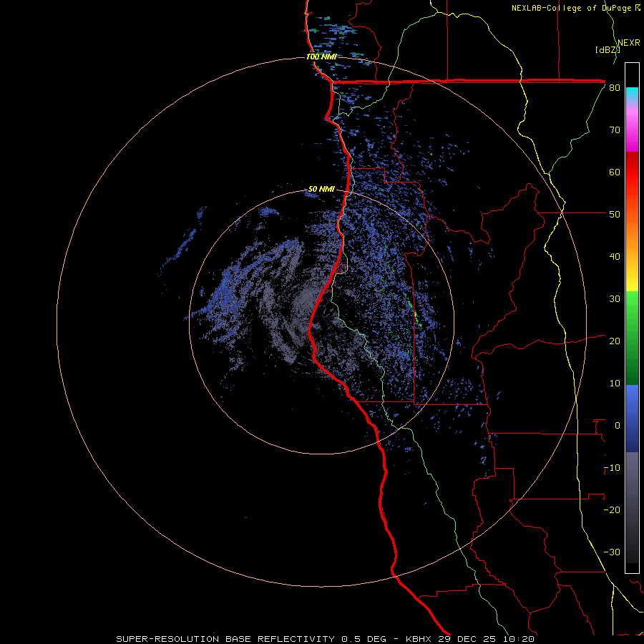This screenshot has width=644, height=644.
Task: Click the [dBZ] unit label
Action: pyautogui.click(x=608, y=49)
